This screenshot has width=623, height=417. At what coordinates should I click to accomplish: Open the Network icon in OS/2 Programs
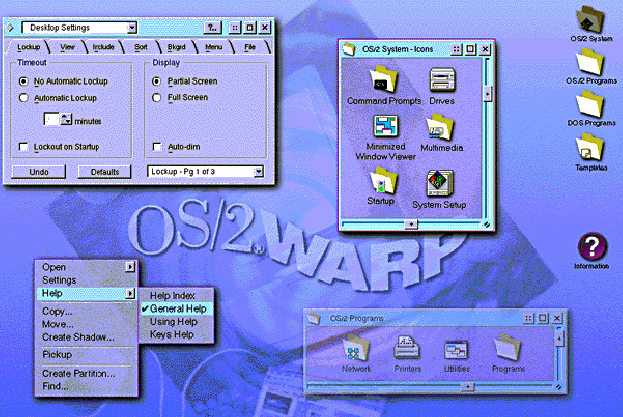click(x=355, y=350)
